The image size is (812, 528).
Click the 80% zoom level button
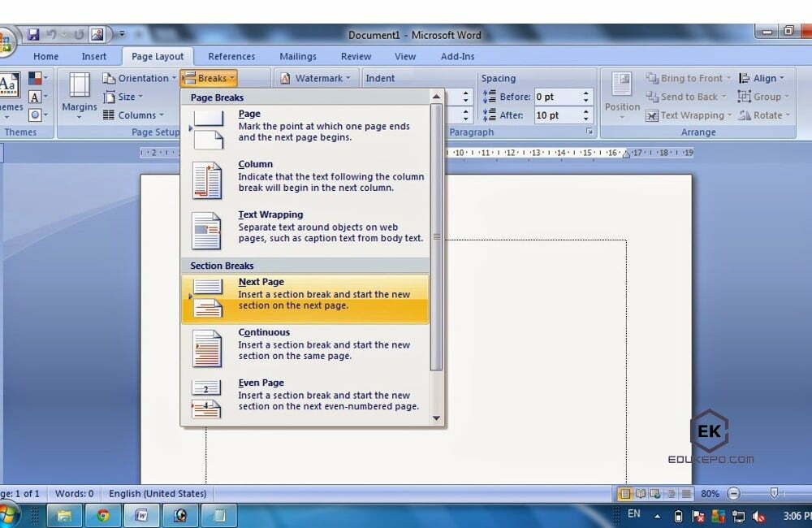710,494
